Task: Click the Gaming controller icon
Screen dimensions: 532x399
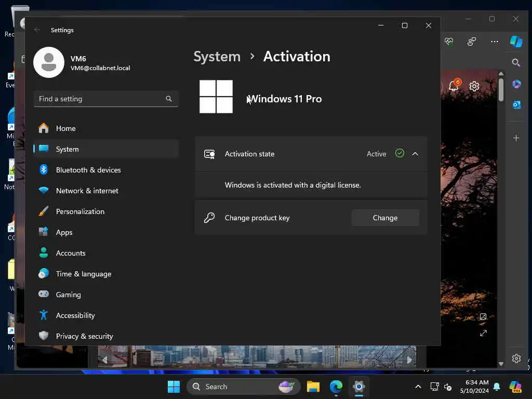Action: tap(44, 294)
